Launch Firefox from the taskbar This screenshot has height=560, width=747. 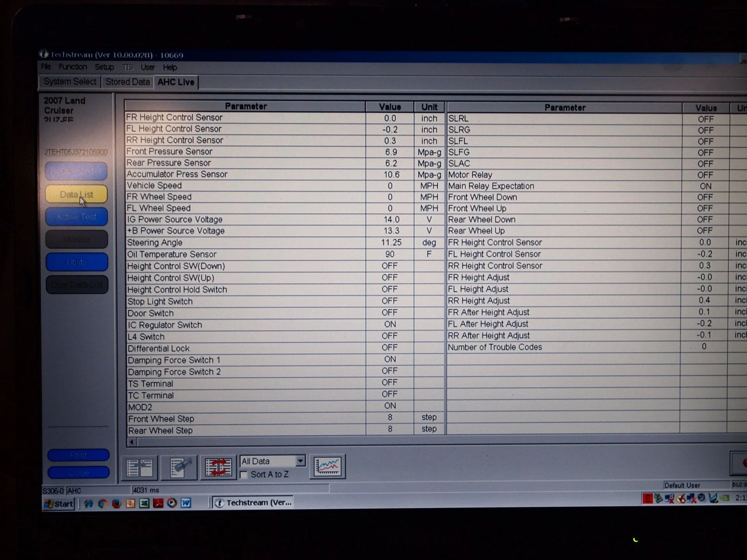(x=116, y=503)
